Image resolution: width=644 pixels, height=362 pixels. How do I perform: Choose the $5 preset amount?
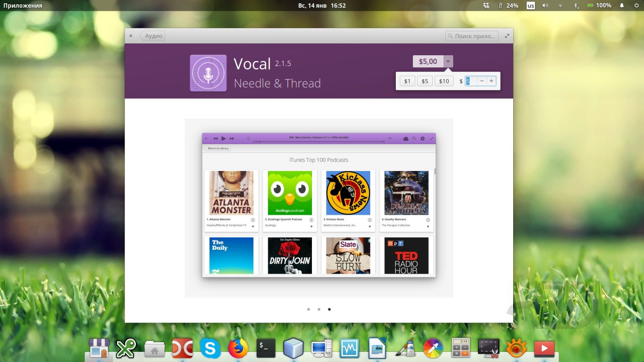coord(425,81)
